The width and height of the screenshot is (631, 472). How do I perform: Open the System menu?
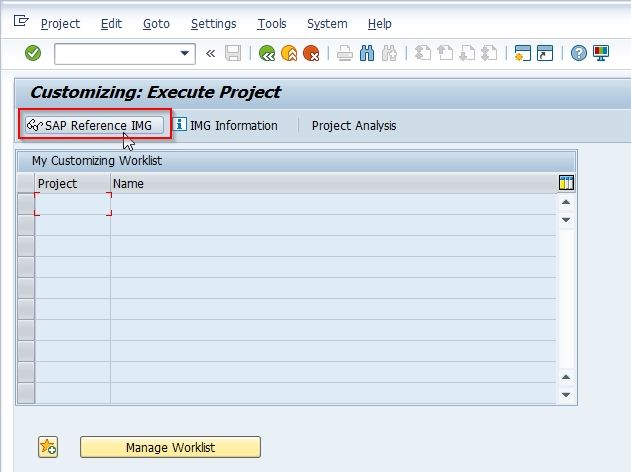point(327,24)
